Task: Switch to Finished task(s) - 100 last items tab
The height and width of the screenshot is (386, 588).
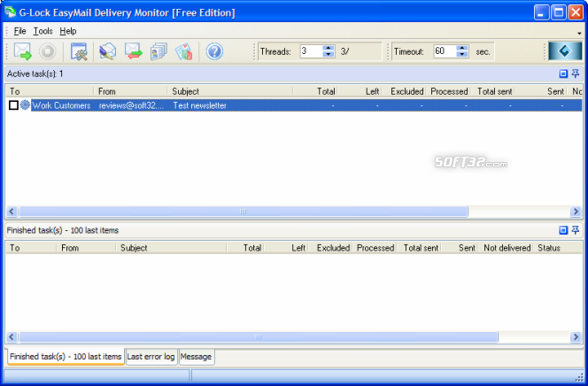Action: (66, 357)
